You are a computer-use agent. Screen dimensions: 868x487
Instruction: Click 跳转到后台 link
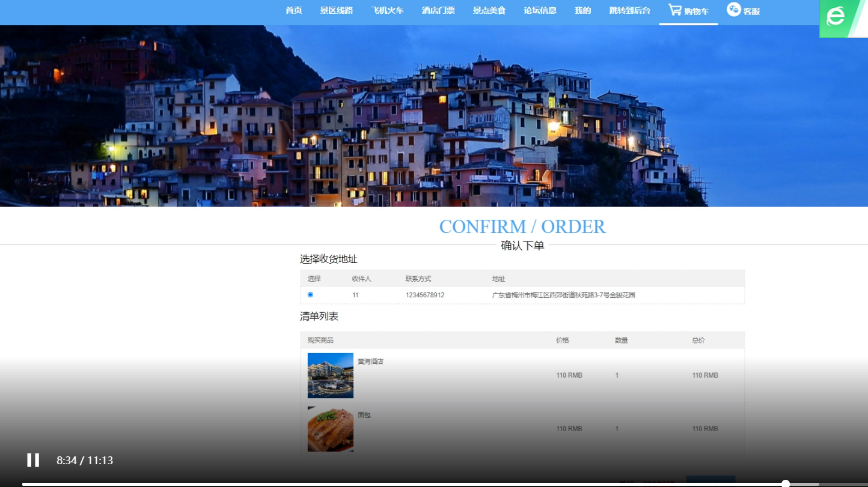pos(629,11)
